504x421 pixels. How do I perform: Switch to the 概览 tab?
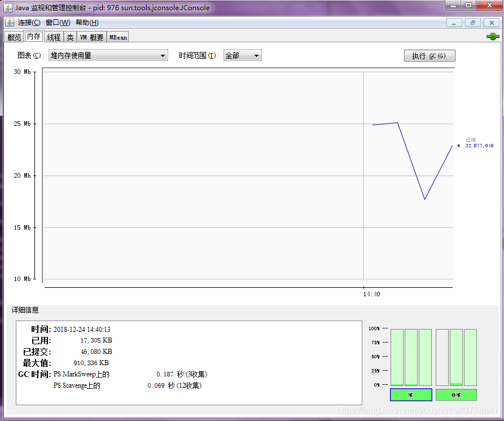(14, 37)
